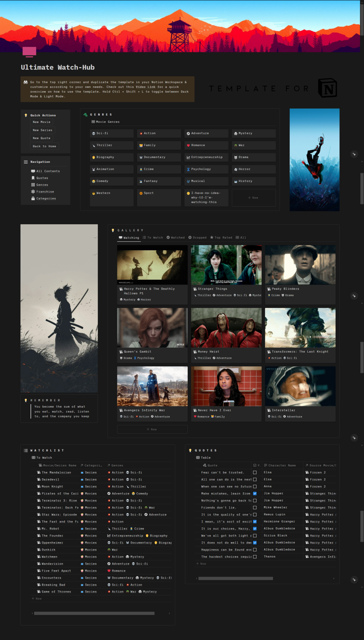Click the pink monitor page icon

(29, 52)
